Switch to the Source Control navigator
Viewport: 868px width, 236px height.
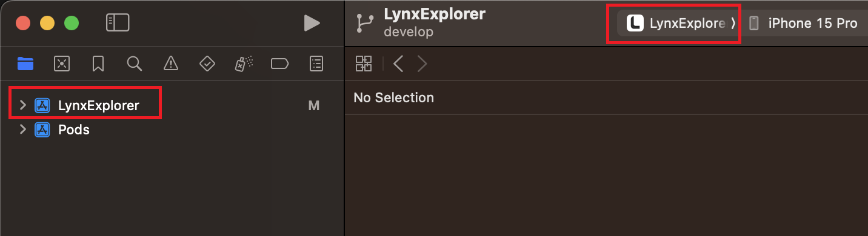tap(62, 64)
